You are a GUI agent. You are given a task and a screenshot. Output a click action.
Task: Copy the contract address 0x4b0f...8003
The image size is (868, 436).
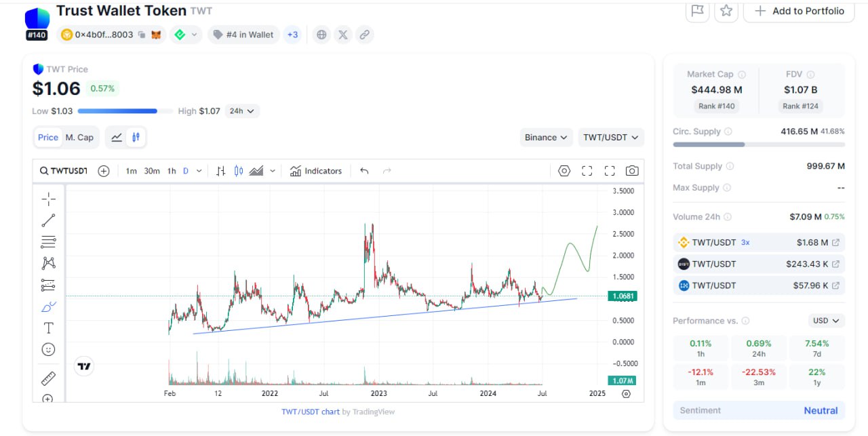tap(140, 35)
